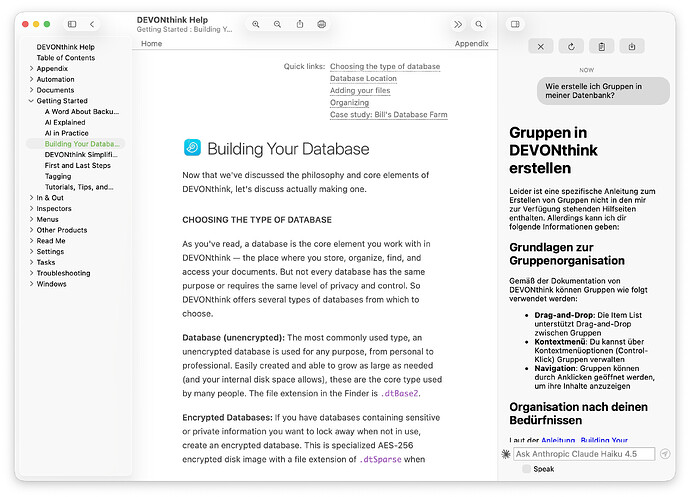Expand the Read Me section
Viewport: 690px width, 497px height.
(31, 241)
